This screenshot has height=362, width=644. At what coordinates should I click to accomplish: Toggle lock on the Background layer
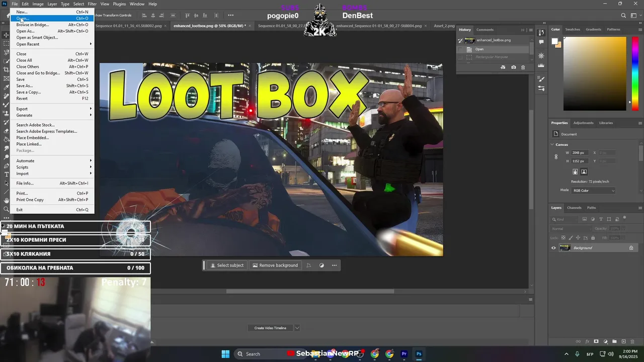pyautogui.click(x=631, y=248)
